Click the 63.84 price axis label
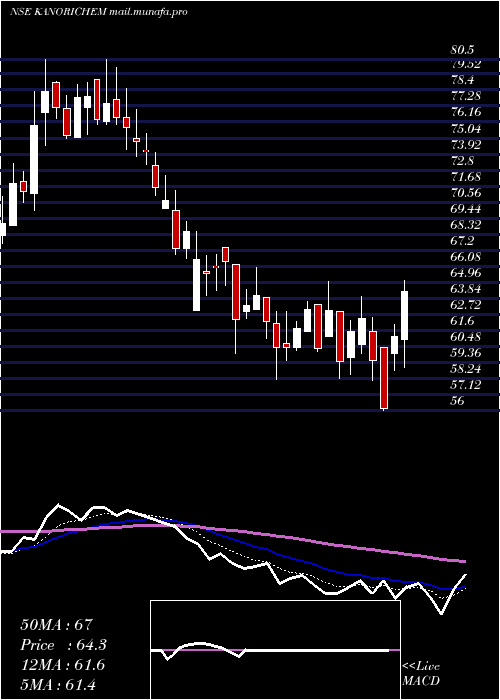 (x=466, y=289)
